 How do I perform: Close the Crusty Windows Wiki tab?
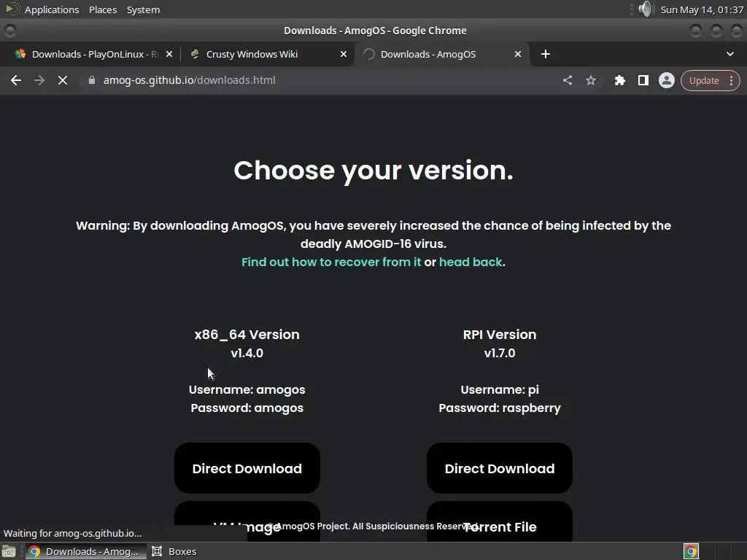click(x=344, y=54)
